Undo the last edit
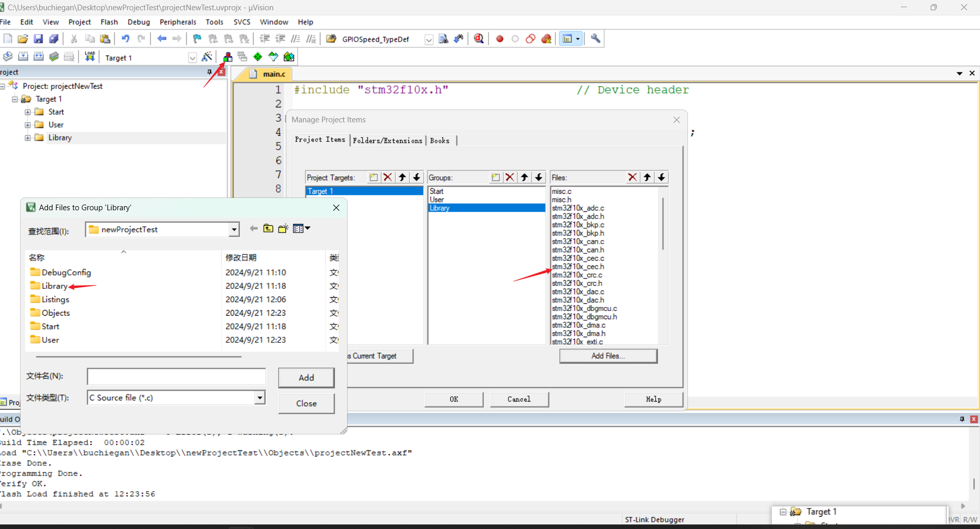Screen dimensions: 980x529 [125, 39]
